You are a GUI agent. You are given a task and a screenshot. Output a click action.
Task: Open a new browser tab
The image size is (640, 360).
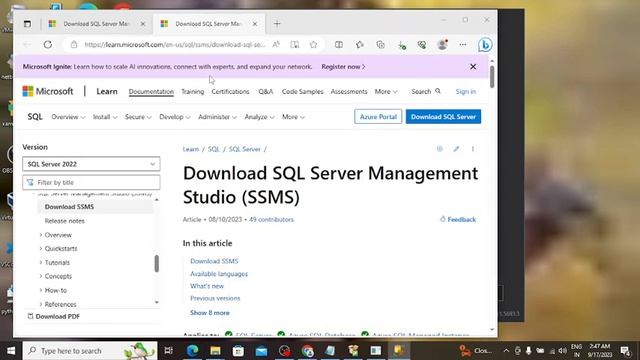click(x=277, y=24)
